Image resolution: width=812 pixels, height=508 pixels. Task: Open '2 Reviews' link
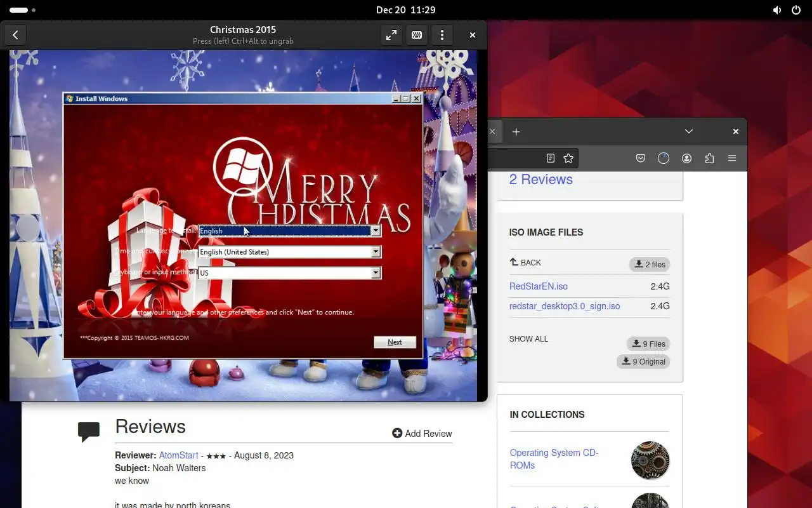(541, 180)
